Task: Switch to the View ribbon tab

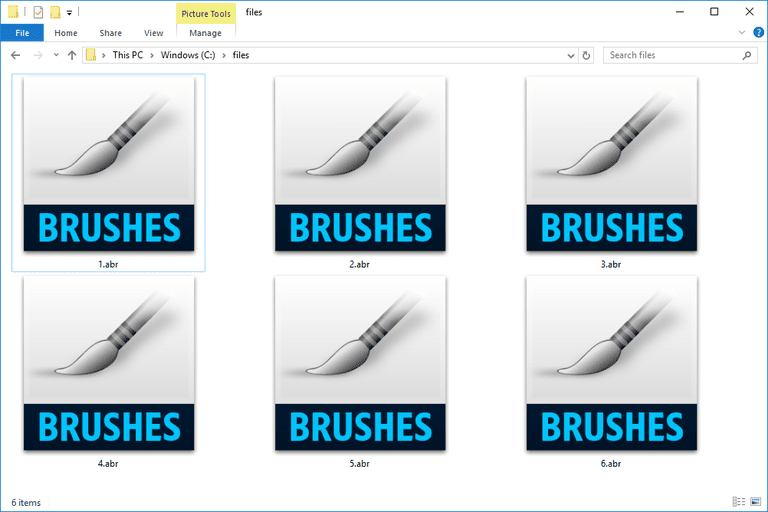Action: point(153,33)
